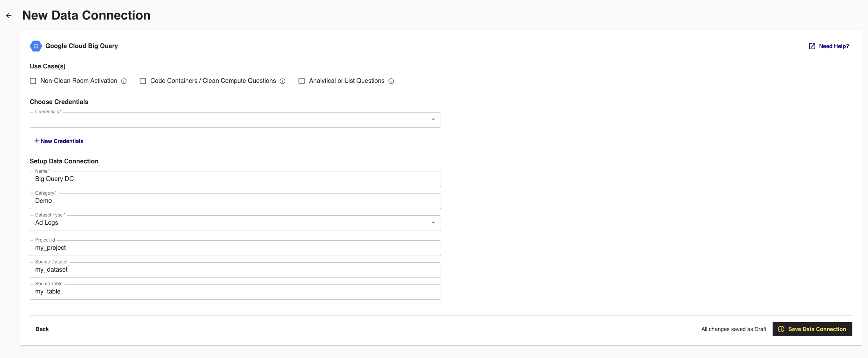The width and height of the screenshot is (868, 358).
Task: Tick the Analytical or List Questions checkbox
Action: coord(301,81)
